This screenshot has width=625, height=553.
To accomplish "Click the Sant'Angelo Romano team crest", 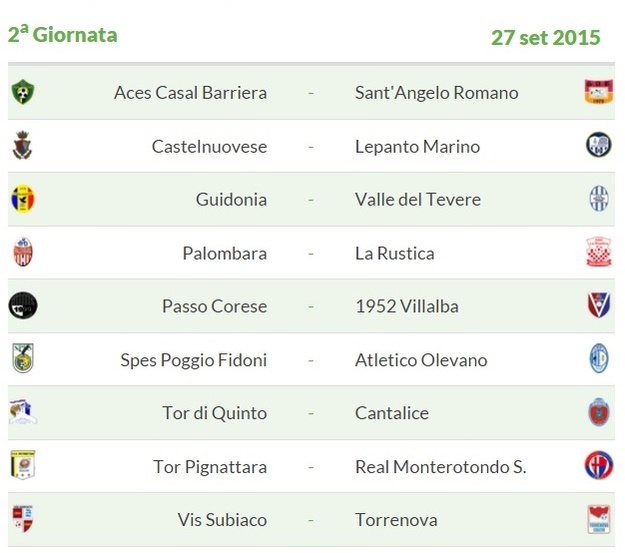I will point(598,92).
